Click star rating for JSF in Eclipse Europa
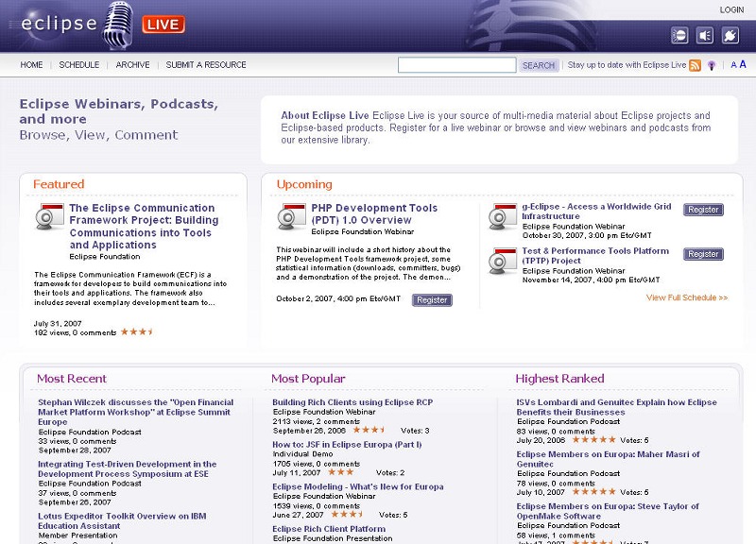Image resolution: width=756 pixels, height=544 pixels. coord(341,472)
